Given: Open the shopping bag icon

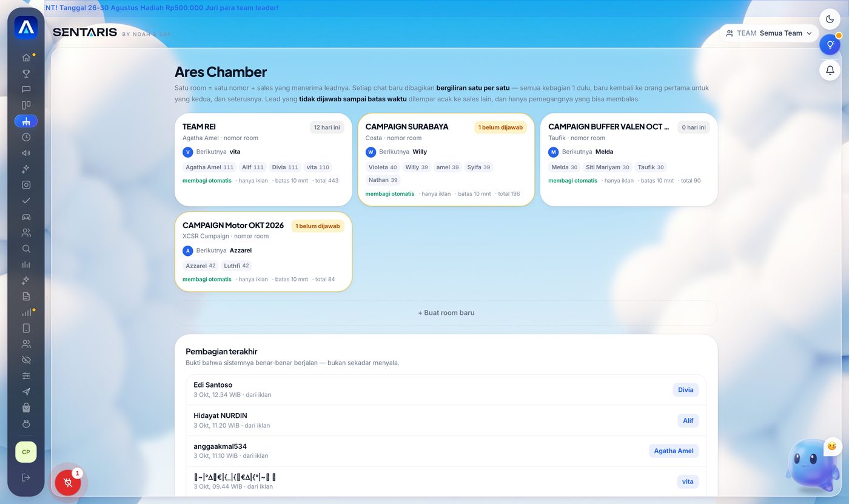Looking at the screenshot, I should 26,408.
